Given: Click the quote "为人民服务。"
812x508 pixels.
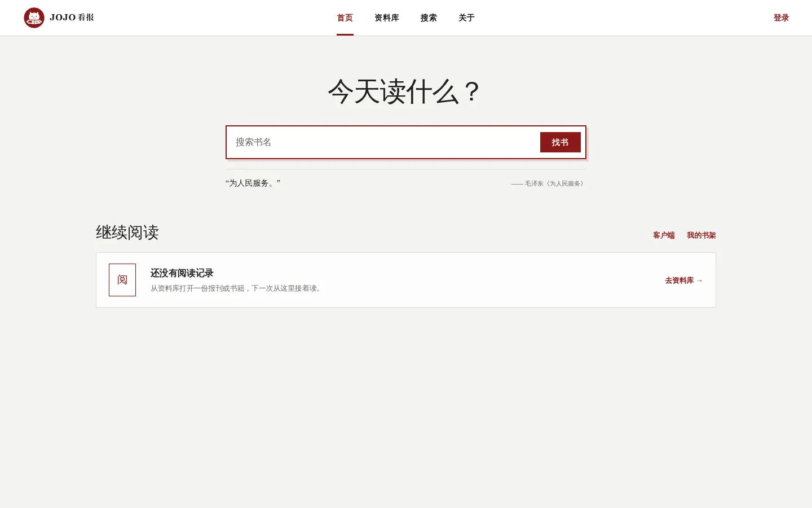Looking at the screenshot, I should [x=253, y=183].
